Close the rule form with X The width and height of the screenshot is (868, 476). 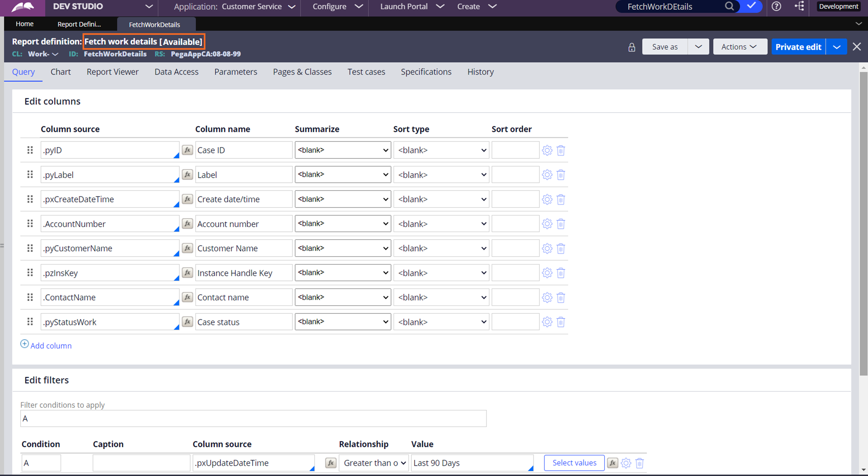point(857,47)
